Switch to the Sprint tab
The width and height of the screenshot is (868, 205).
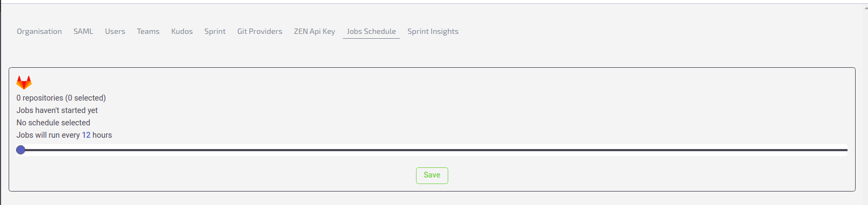[215, 31]
